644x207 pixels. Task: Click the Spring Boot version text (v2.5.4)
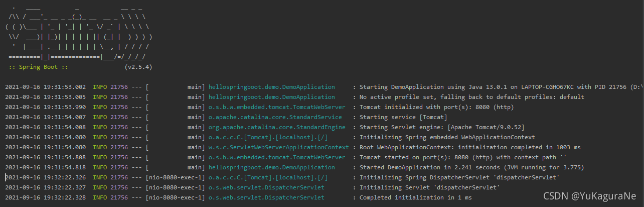click(138, 66)
